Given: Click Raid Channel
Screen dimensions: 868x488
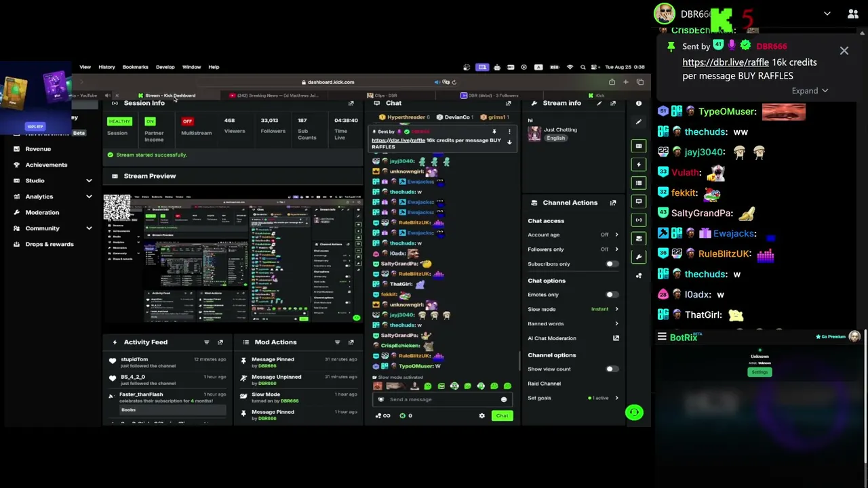Looking at the screenshot, I should 544,384.
